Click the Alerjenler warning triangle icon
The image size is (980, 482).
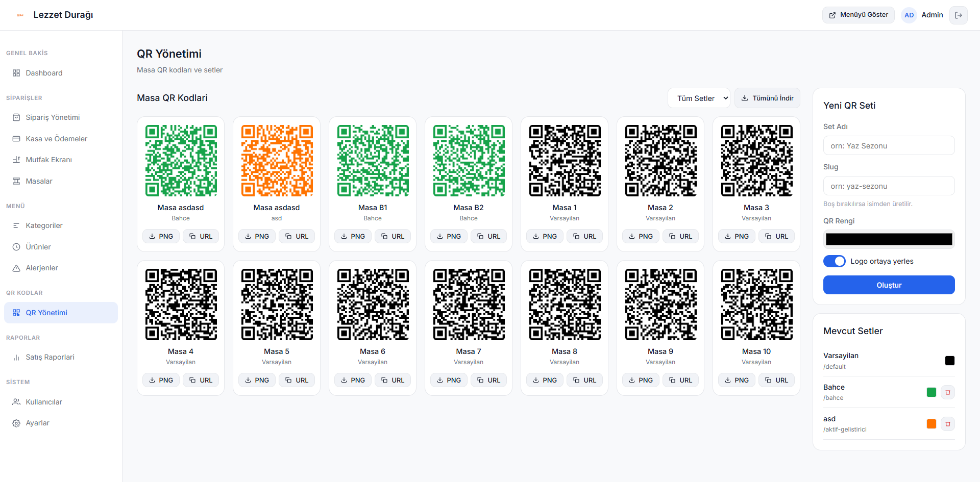coord(16,268)
